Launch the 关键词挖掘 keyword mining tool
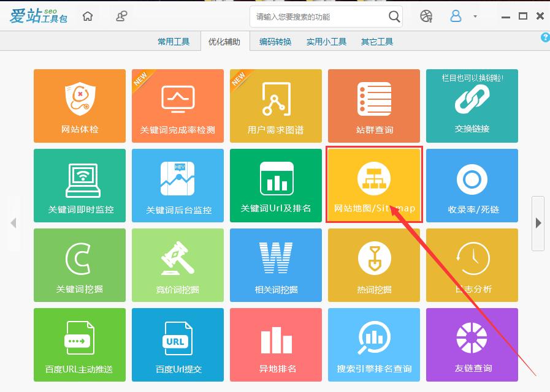 tap(79, 265)
